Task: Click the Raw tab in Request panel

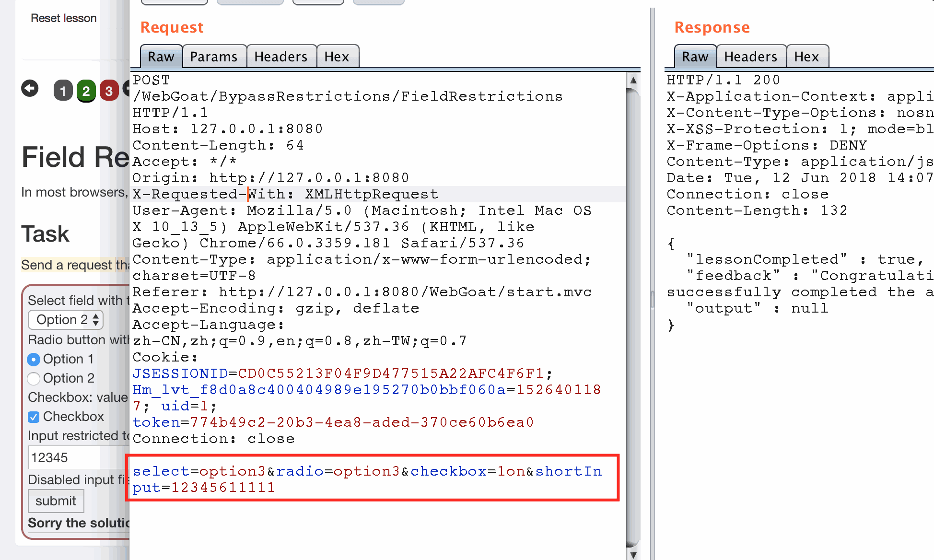Action: point(161,56)
